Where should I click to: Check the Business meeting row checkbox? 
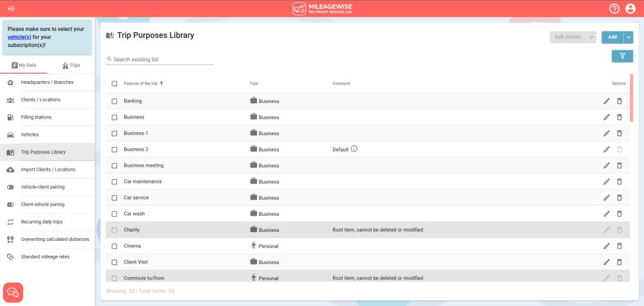click(x=115, y=166)
